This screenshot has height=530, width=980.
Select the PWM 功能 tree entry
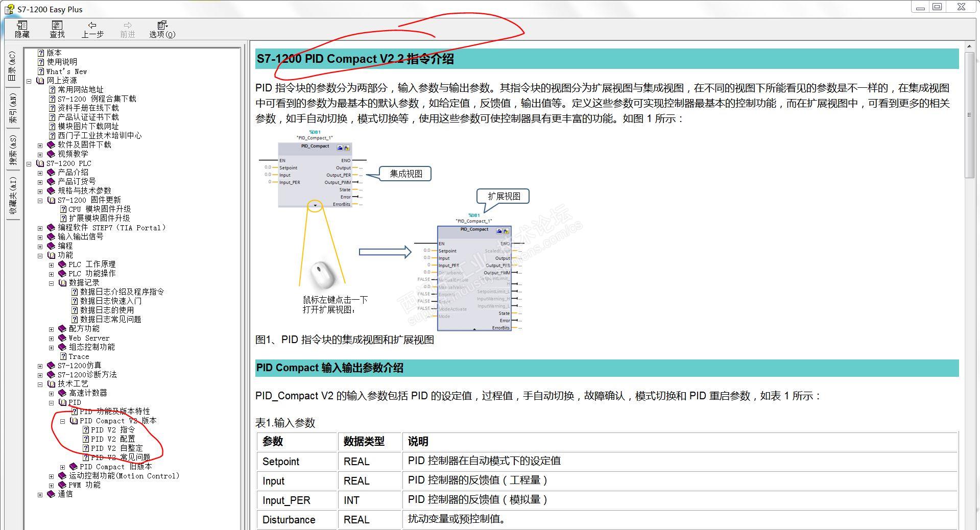tap(85, 485)
